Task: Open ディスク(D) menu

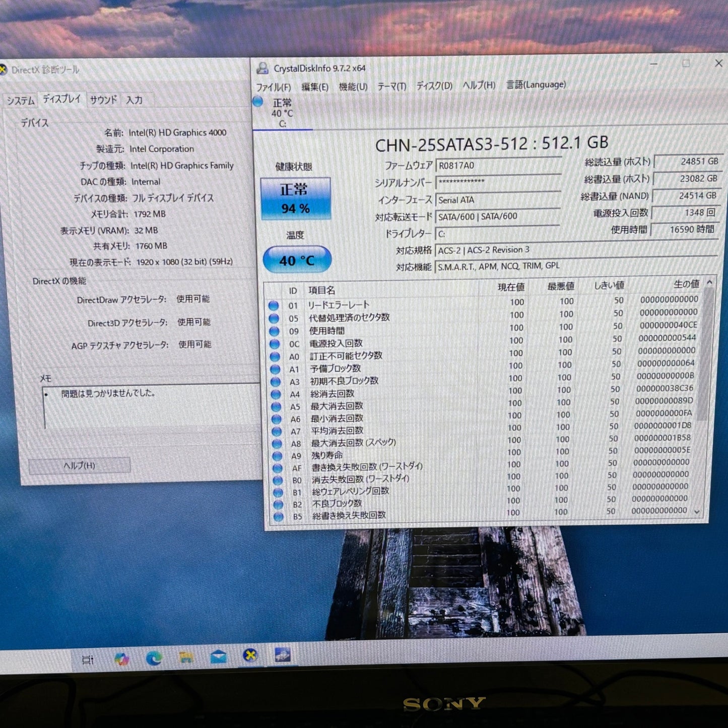Action: [434, 86]
